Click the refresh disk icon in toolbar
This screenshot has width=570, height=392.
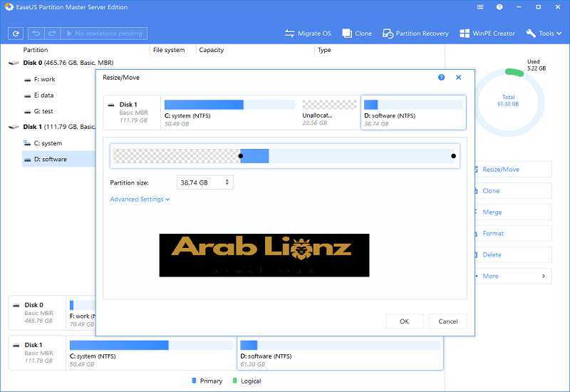click(x=16, y=33)
